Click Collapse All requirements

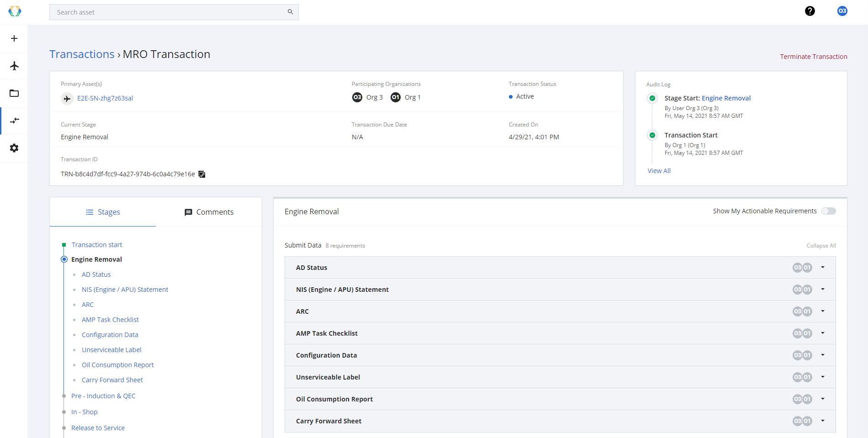pos(821,246)
